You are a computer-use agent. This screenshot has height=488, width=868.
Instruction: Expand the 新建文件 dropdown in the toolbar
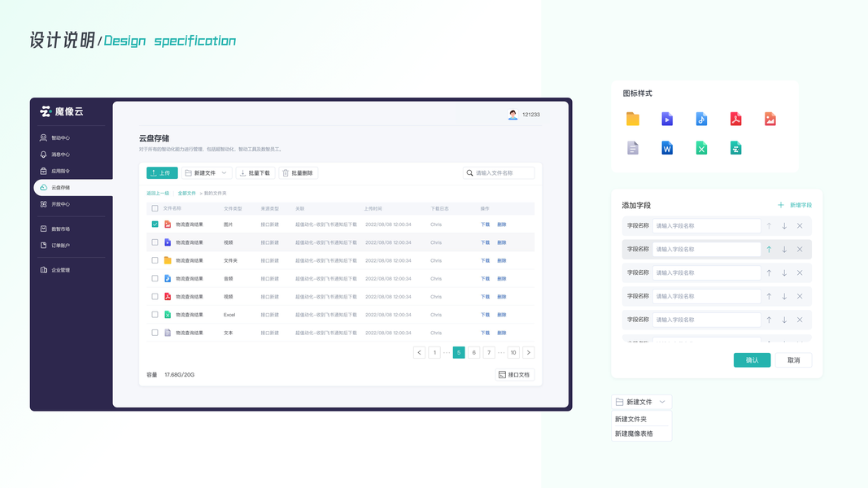207,173
